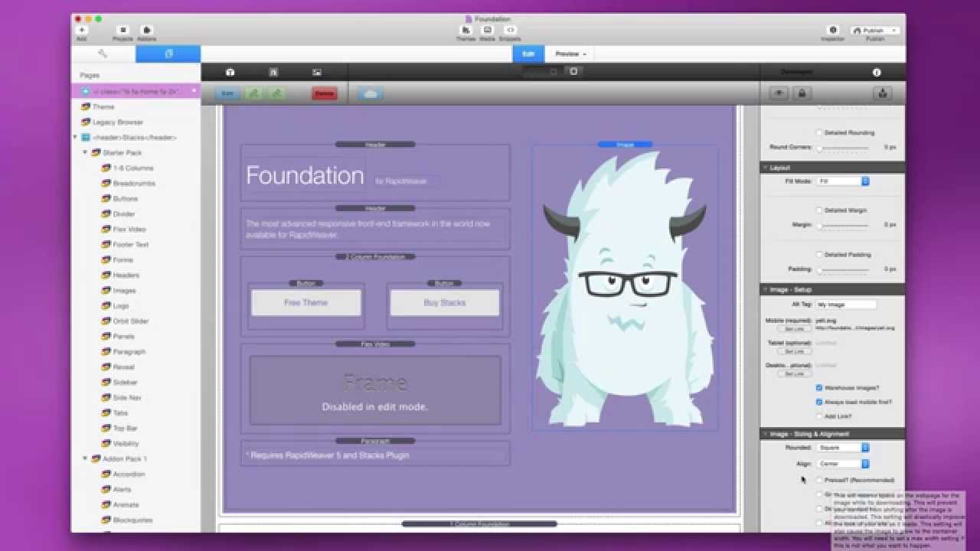Click the Legacy Browser page icon

click(86, 122)
